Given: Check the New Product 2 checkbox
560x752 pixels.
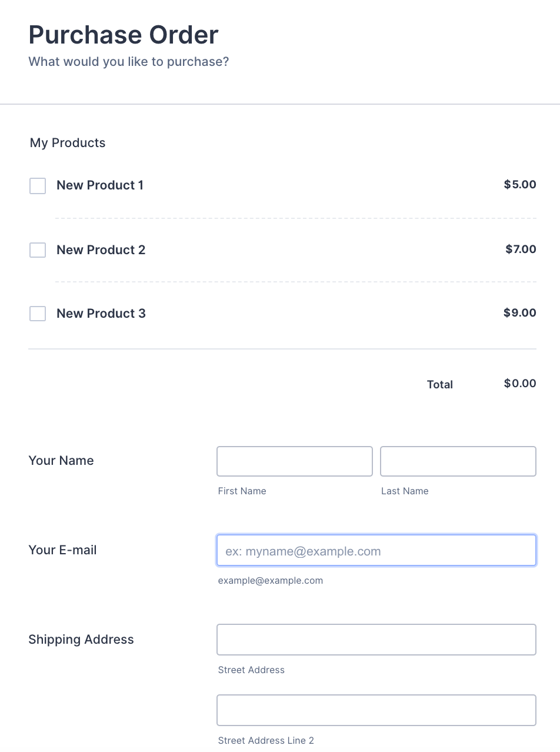Looking at the screenshot, I should click(x=38, y=250).
